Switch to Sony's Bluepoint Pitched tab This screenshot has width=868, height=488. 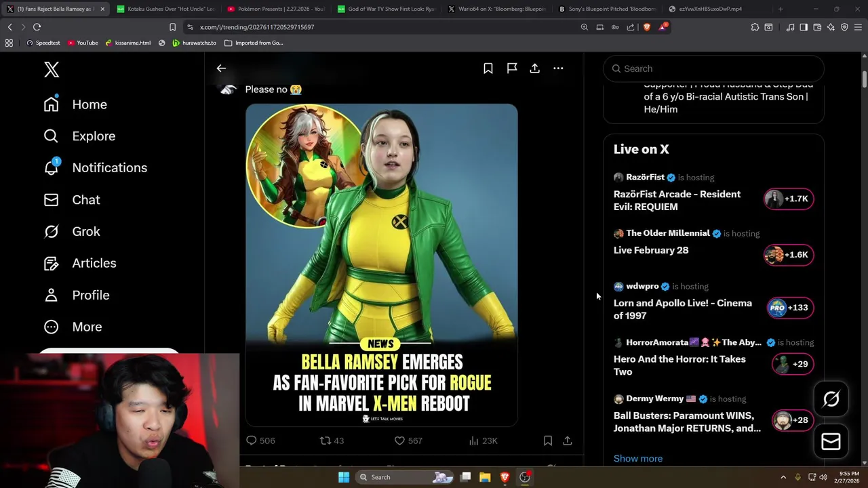click(608, 9)
